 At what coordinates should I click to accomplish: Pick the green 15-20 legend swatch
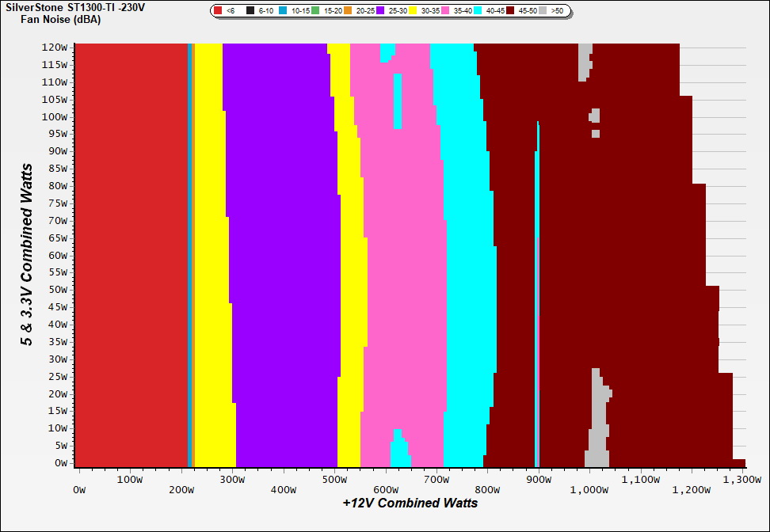(x=315, y=11)
